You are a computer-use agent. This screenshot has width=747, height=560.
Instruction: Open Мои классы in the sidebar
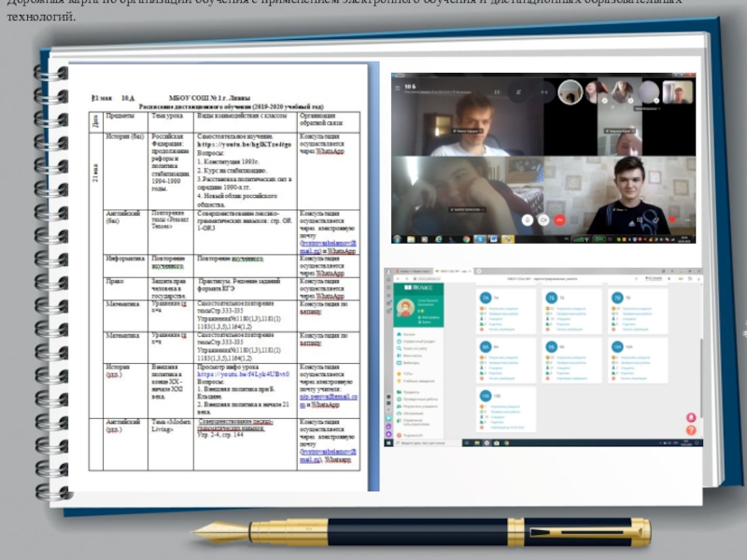[409, 356]
